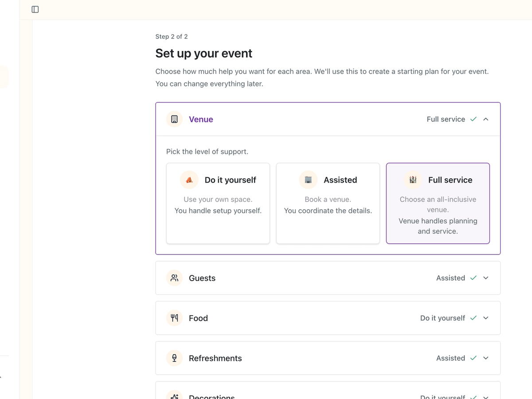The width and height of the screenshot is (532, 399).
Task: Select the Full service venue option
Action: (x=438, y=203)
